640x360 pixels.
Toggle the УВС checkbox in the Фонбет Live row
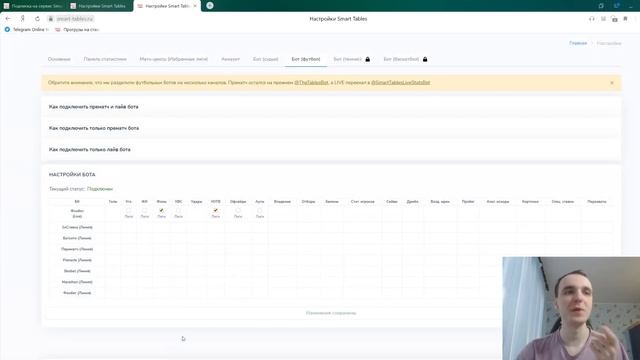tap(178, 211)
